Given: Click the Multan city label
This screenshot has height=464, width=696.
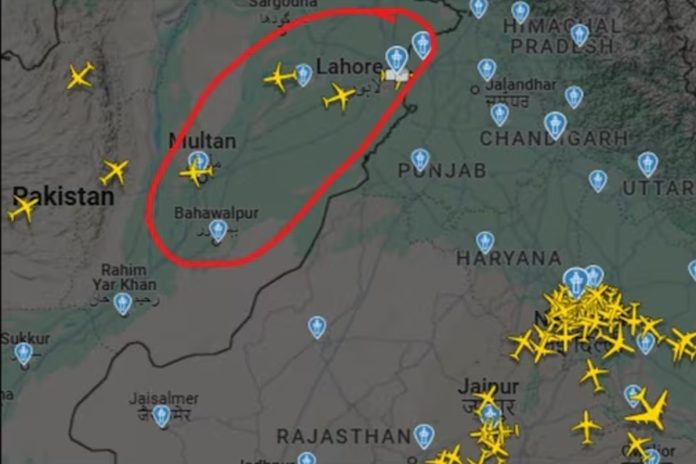Looking at the screenshot, I should pos(202,141).
